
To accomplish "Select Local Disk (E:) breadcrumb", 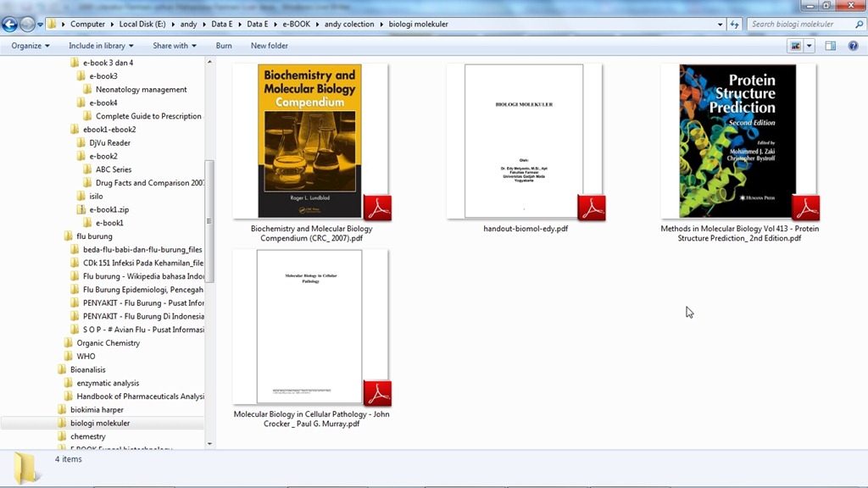I will [142, 25].
